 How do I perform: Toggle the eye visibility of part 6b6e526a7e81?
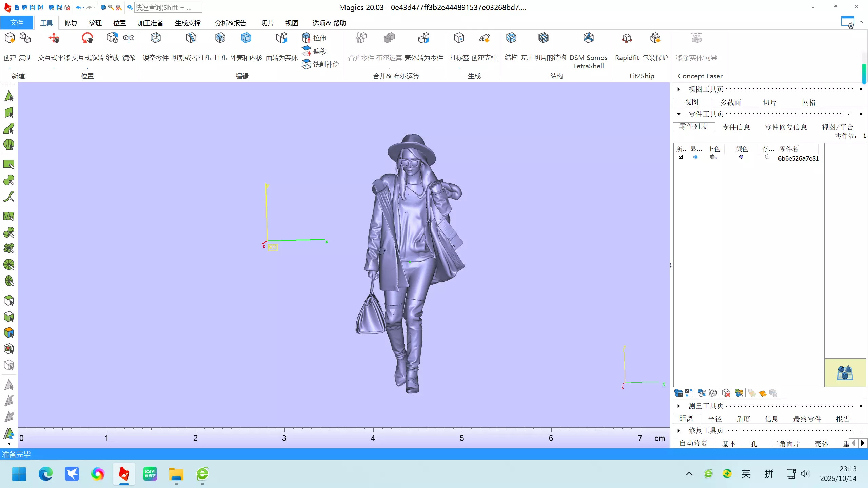tap(696, 157)
